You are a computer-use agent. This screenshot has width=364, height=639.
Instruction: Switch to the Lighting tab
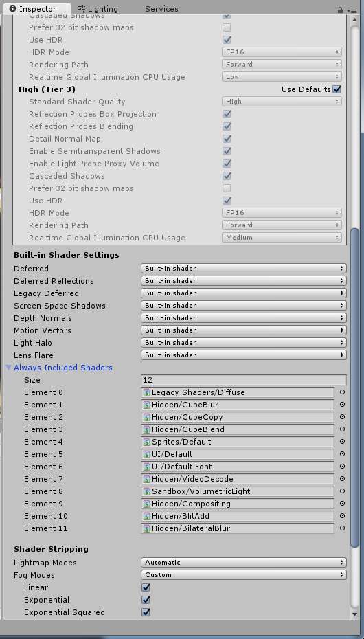point(98,8)
